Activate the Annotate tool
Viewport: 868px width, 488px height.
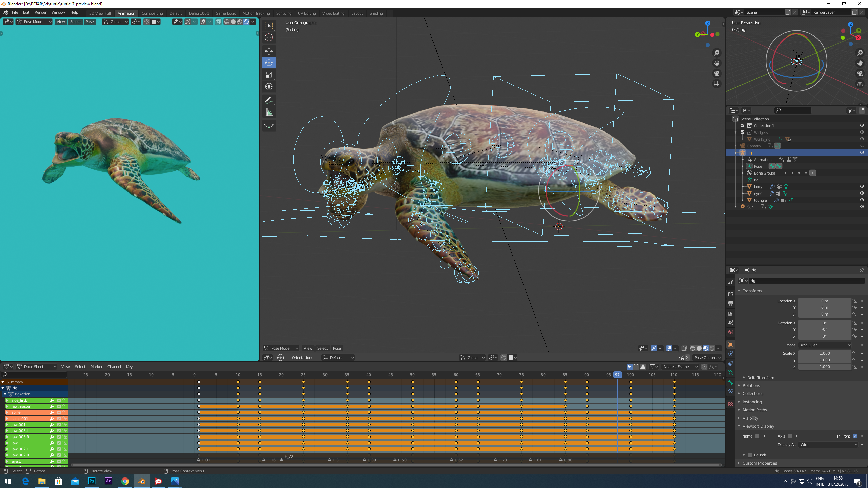click(x=269, y=100)
